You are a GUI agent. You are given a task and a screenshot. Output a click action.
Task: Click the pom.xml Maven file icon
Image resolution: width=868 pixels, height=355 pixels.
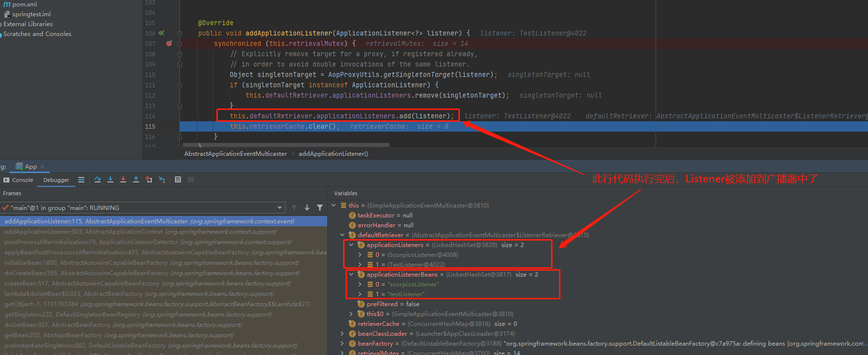coord(7,4)
